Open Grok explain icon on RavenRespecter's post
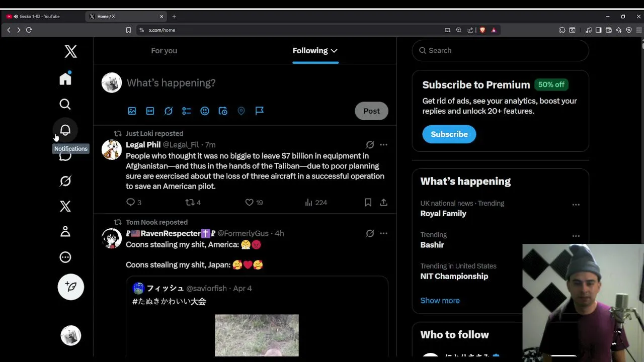Image resolution: width=644 pixels, height=362 pixels. pyautogui.click(x=370, y=233)
